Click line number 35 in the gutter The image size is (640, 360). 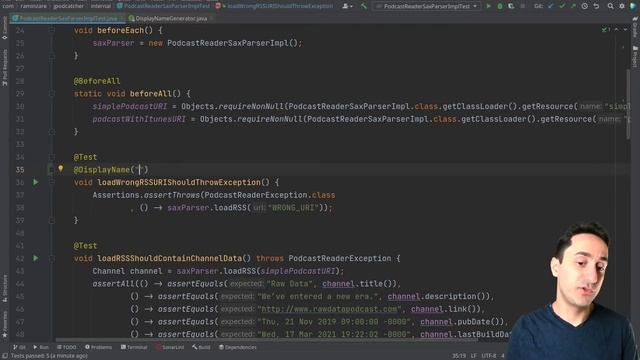pos(20,170)
